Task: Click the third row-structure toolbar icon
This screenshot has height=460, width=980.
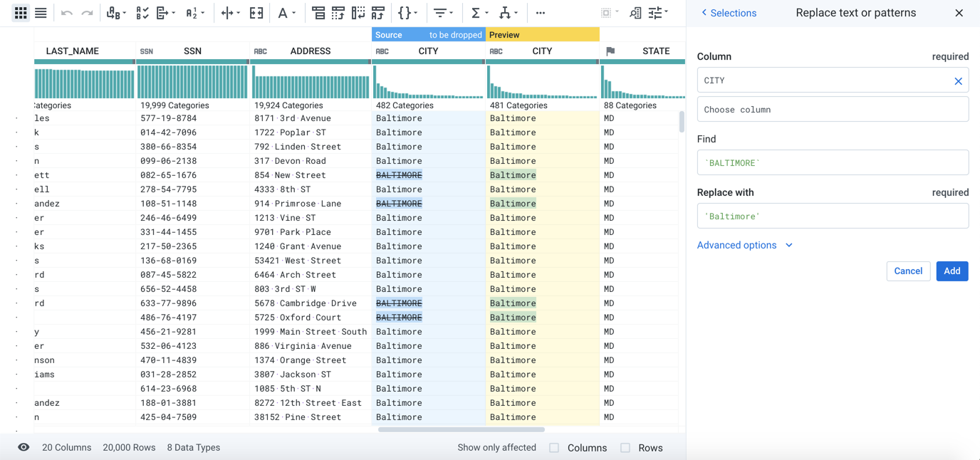Action: tap(358, 13)
